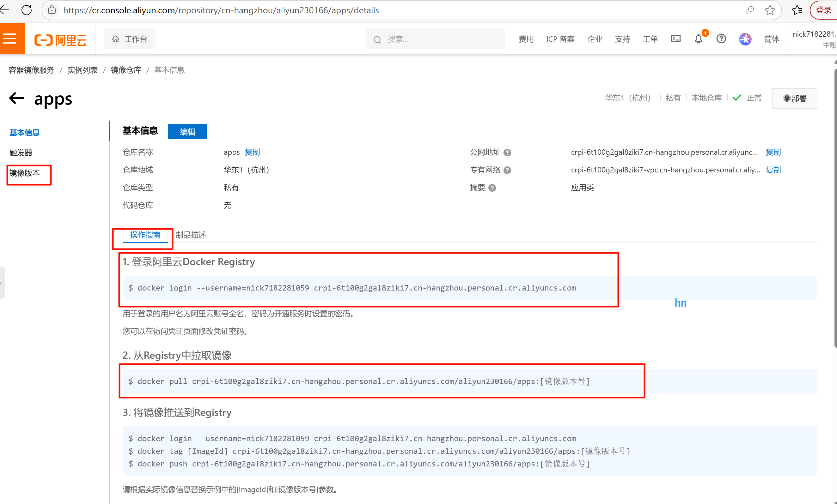Copy the repository name apps
Image resolution: width=837 pixels, height=504 pixels.
coord(252,152)
